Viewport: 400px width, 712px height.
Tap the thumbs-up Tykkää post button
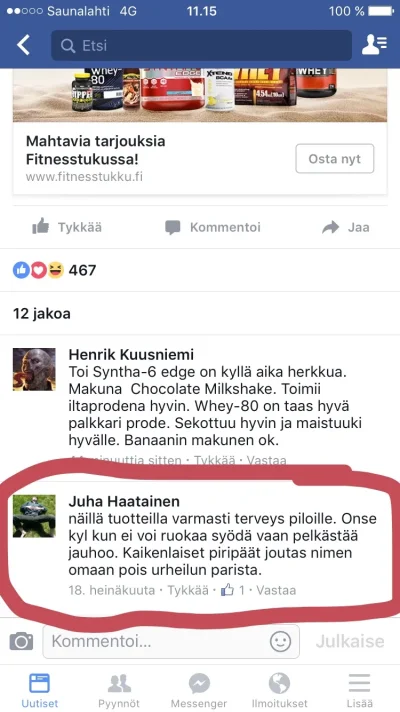point(67,227)
